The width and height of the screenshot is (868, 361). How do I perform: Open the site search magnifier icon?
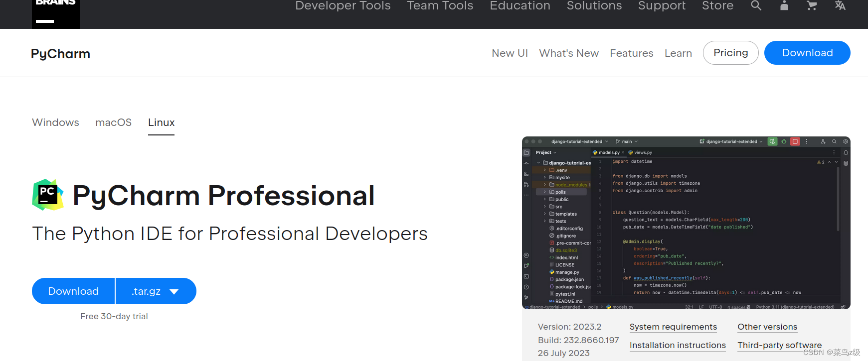coord(756,5)
